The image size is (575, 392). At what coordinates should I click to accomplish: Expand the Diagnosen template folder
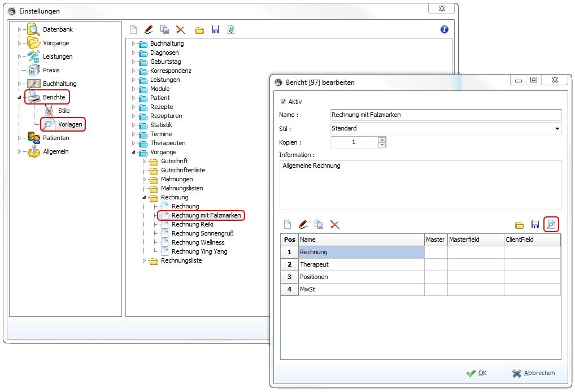[133, 53]
